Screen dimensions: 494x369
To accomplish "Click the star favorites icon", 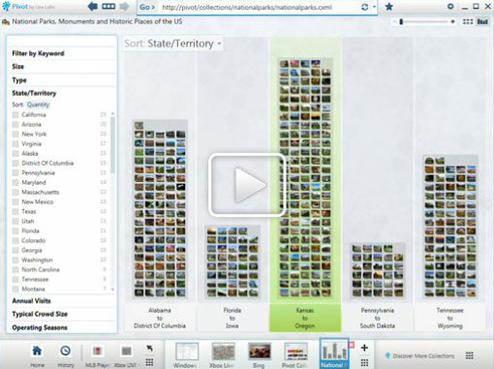I will coord(389,7).
